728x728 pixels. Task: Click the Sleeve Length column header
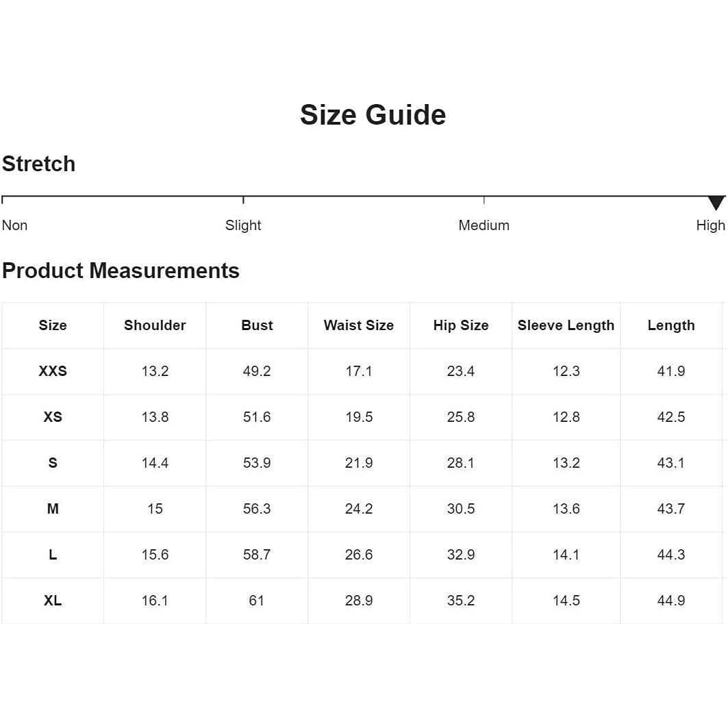566,325
